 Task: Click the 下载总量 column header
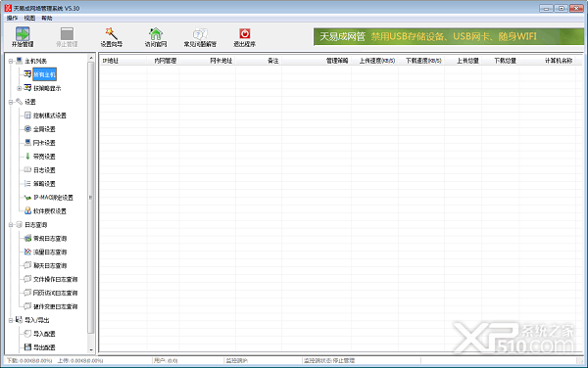tap(500, 61)
